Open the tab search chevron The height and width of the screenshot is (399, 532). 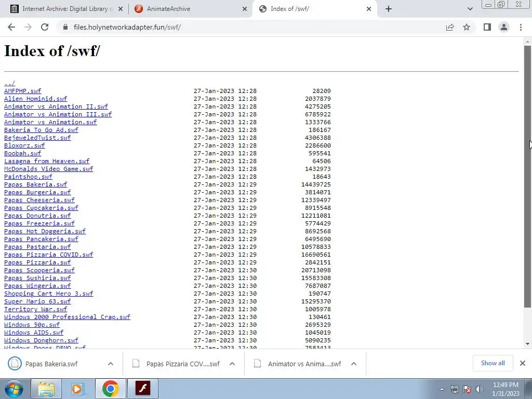pyautogui.click(x=470, y=9)
